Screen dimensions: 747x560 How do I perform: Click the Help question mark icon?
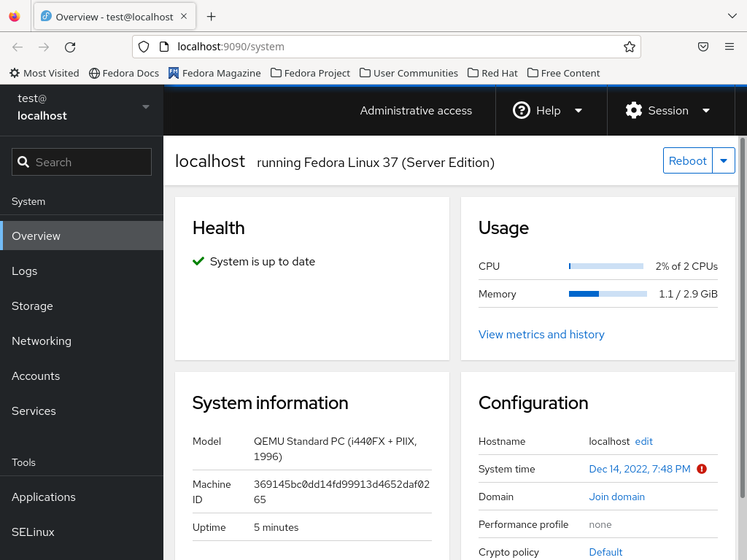521,111
